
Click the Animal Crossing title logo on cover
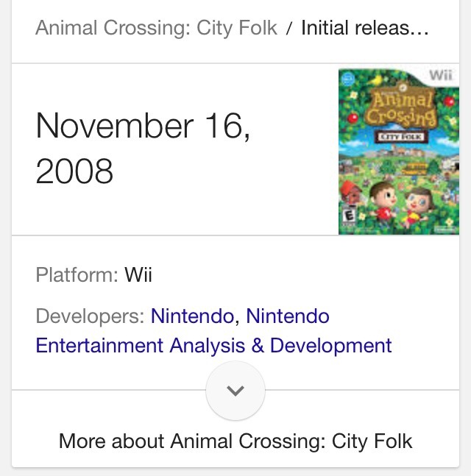(398, 110)
